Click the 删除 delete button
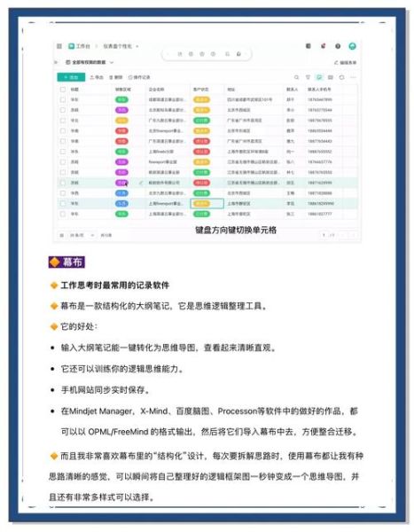The width and height of the screenshot is (414, 532). coord(116,77)
